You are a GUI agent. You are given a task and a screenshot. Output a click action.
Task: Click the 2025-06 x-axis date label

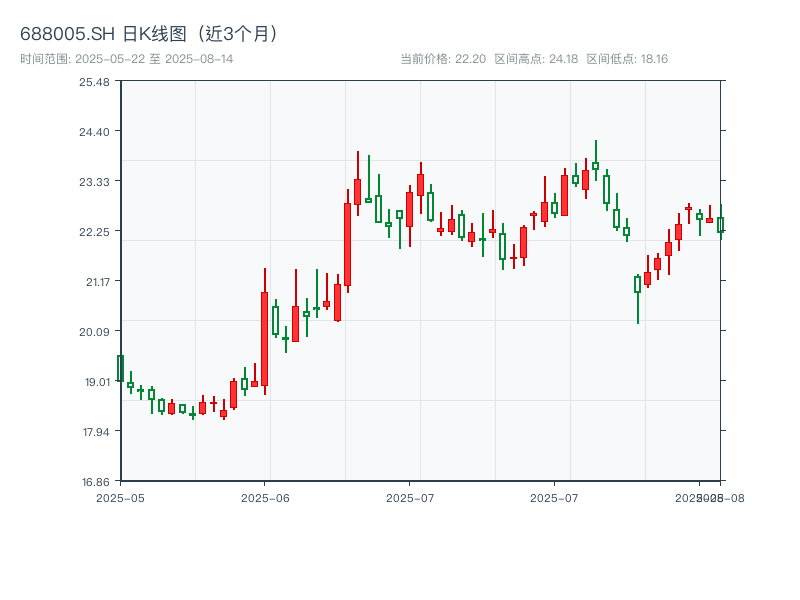(x=265, y=497)
